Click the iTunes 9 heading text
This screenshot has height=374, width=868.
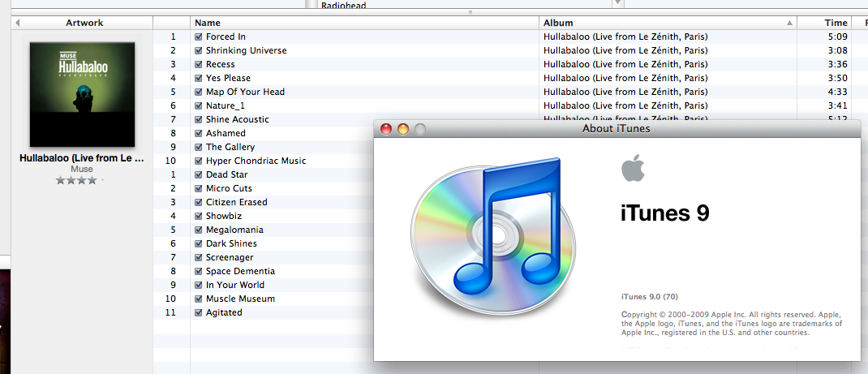pos(665,213)
